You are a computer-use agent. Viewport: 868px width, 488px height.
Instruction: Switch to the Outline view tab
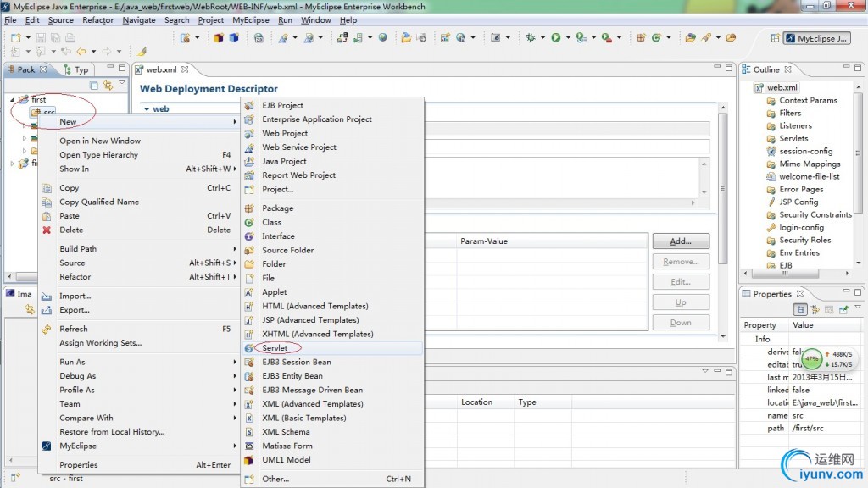click(x=766, y=69)
